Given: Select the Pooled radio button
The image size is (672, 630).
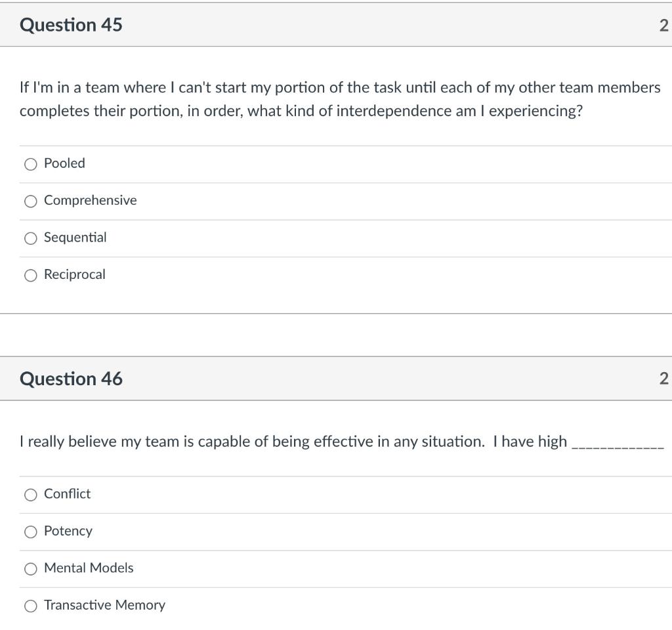Looking at the screenshot, I should [30, 165].
